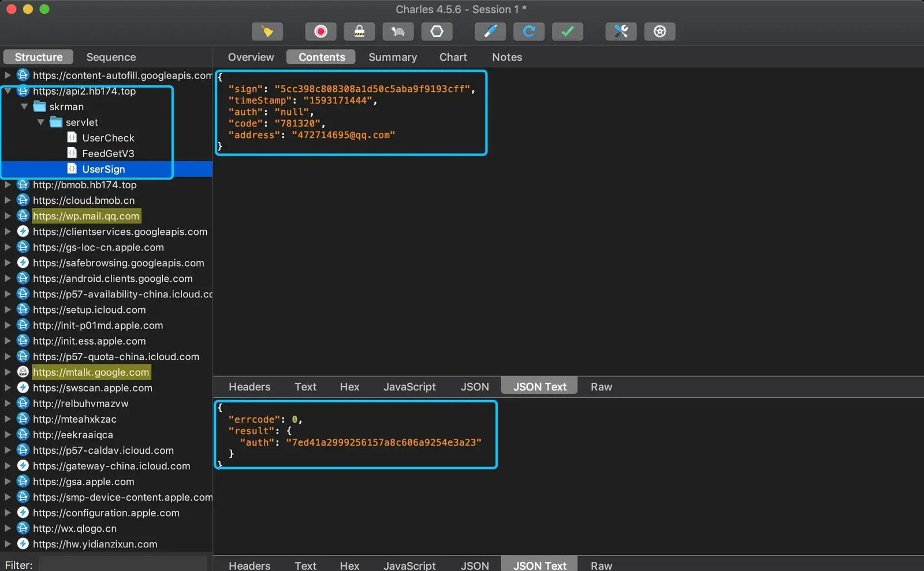Collapse the servlet folder
Image resolution: width=924 pixels, height=571 pixels.
[40, 122]
